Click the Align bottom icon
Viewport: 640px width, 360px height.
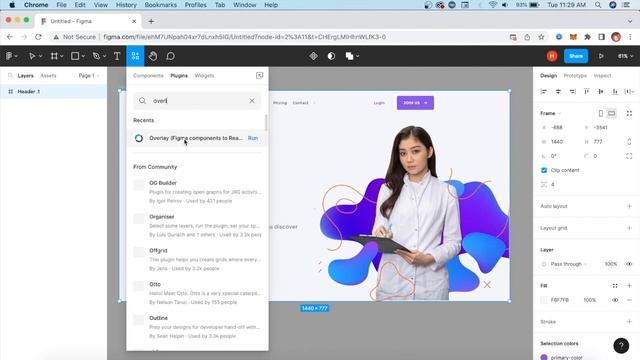pyautogui.click(x=615, y=91)
